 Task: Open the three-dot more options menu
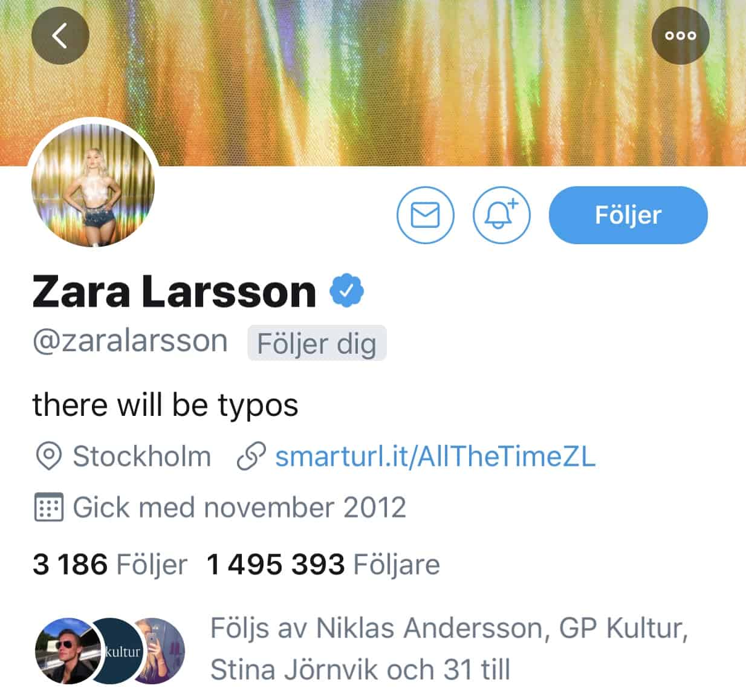(681, 36)
